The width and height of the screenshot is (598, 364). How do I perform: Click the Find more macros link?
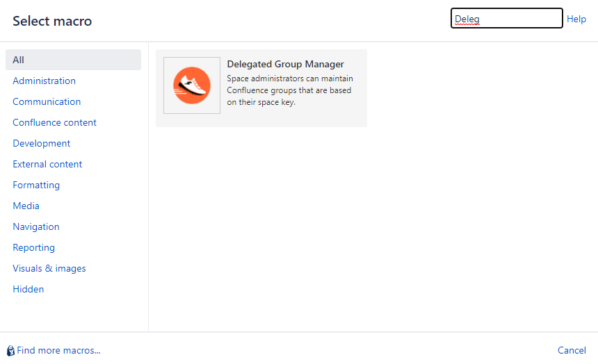tap(58, 350)
